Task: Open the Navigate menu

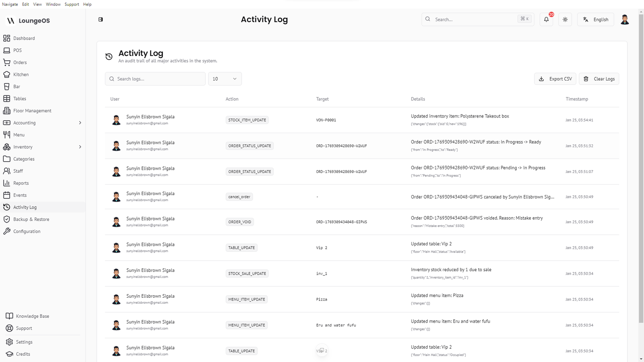Action: tap(10, 4)
